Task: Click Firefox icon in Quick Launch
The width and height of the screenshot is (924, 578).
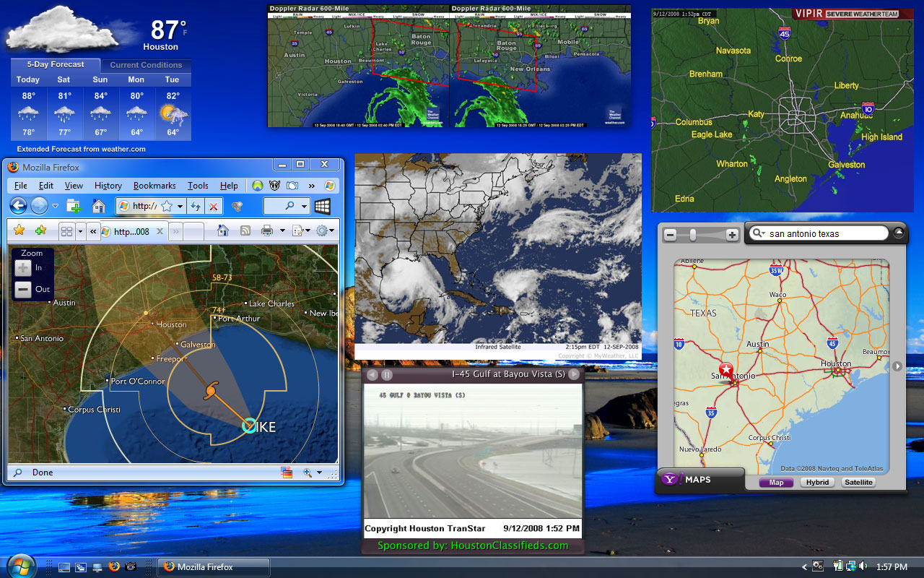Action: (x=113, y=566)
